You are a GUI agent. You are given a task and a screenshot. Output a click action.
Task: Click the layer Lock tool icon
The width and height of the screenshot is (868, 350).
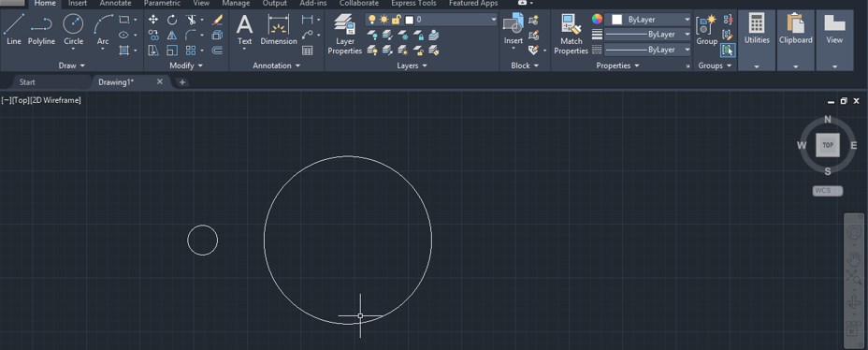click(x=418, y=35)
